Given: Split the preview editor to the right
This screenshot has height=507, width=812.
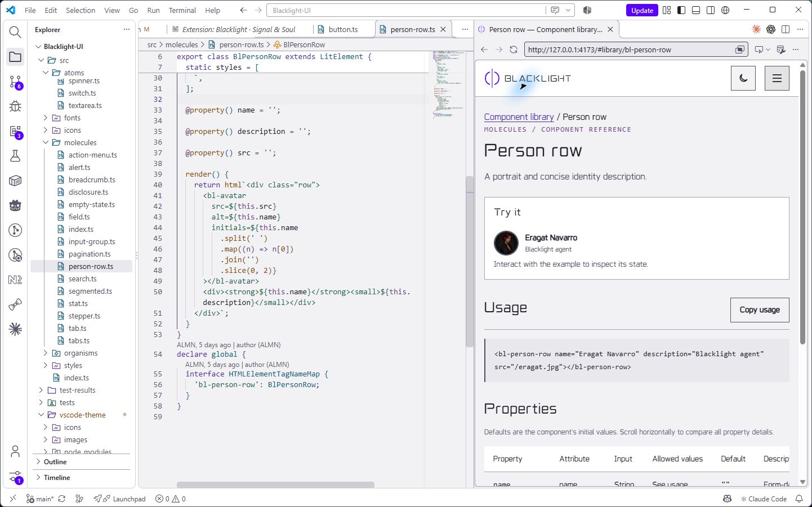Looking at the screenshot, I should (x=786, y=29).
